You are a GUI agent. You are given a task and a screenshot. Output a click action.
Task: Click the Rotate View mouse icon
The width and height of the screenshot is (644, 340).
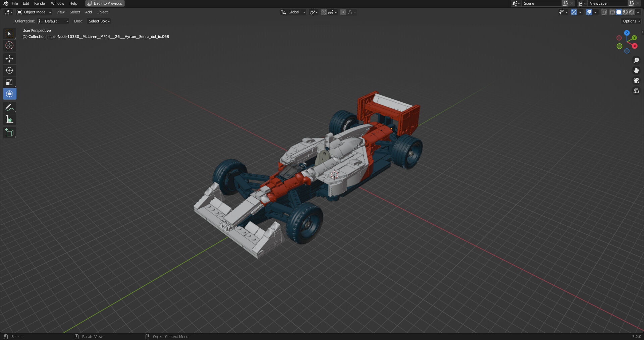tap(76, 337)
